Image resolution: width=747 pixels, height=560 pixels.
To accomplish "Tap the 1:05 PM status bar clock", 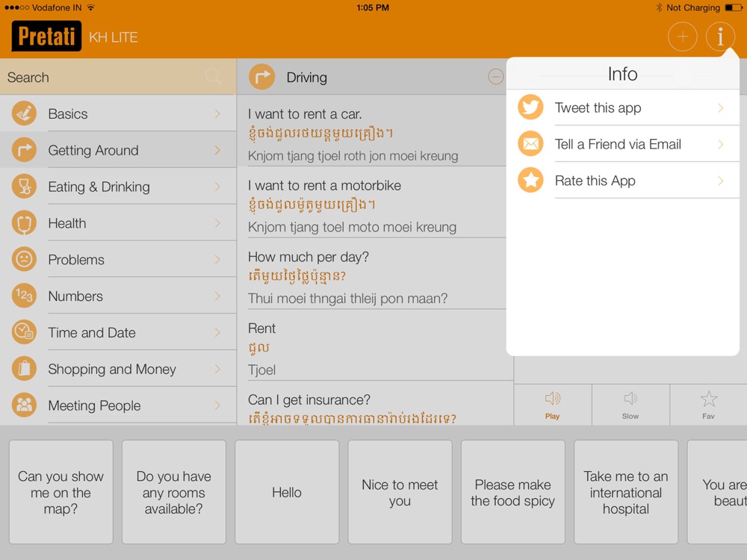I will tap(373, 7).
